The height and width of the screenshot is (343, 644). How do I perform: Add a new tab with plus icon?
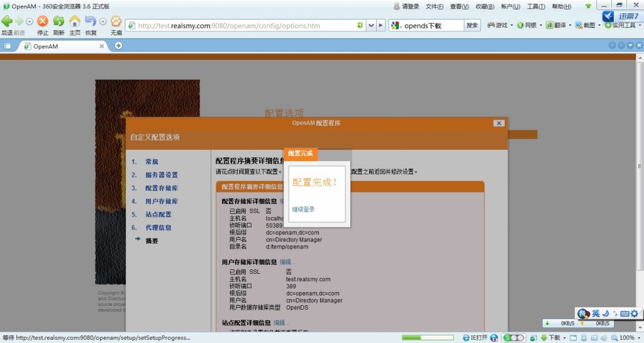(118, 45)
